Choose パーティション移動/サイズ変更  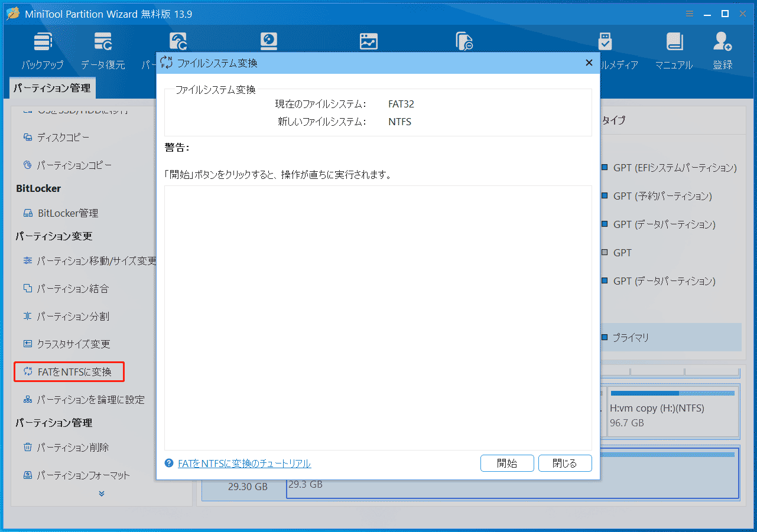[89, 261]
